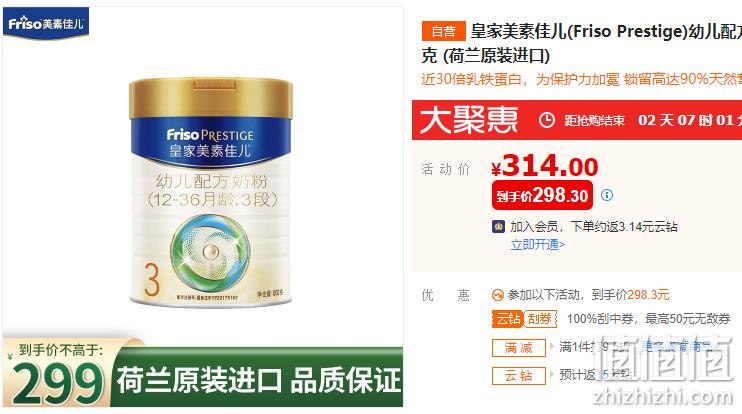Expand the 满减 promotion details arrow
Viewport: 742px width, 414px height.
coord(551,347)
